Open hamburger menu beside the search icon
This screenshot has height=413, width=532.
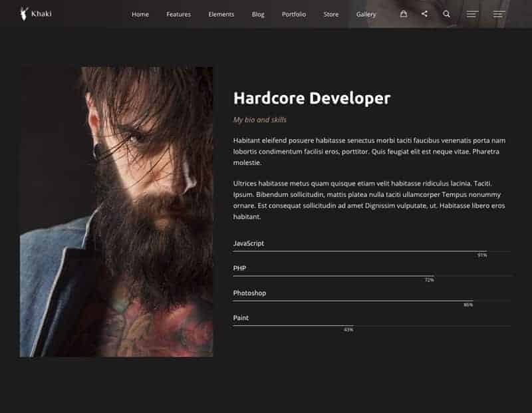click(473, 14)
